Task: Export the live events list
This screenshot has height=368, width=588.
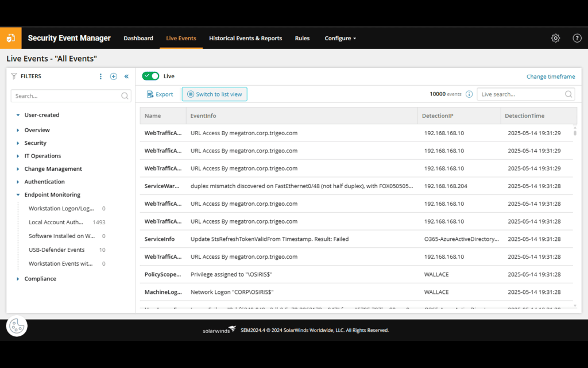Action: [x=160, y=94]
